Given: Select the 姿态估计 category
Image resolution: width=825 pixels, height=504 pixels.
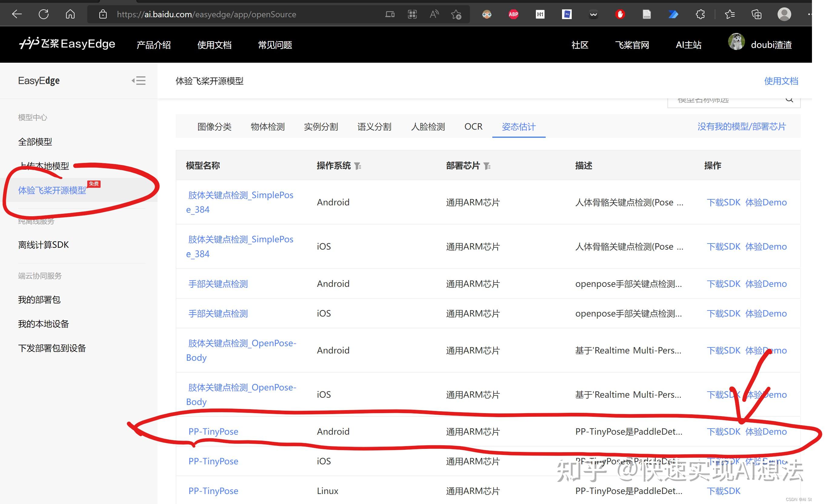Looking at the screenshot, I should point(519,127).
